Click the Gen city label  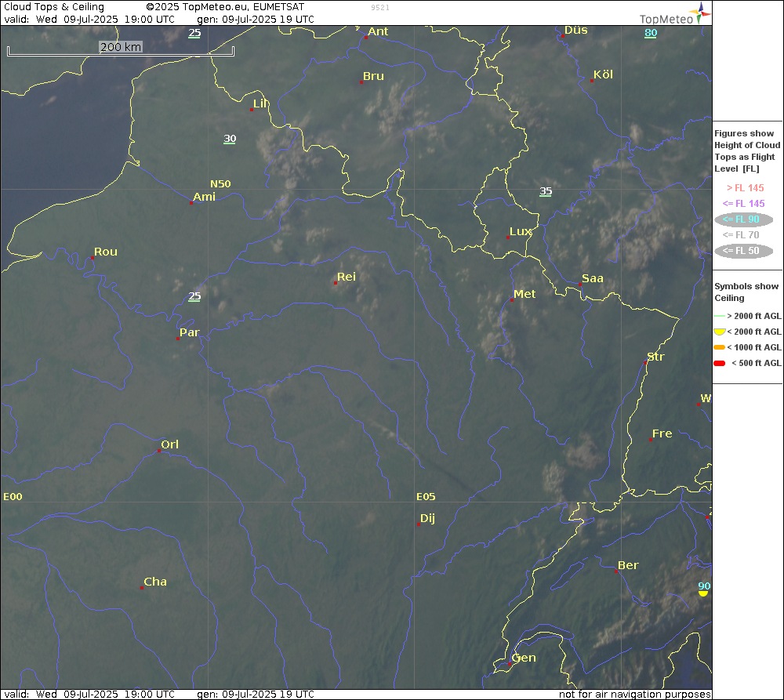point(524,658)
